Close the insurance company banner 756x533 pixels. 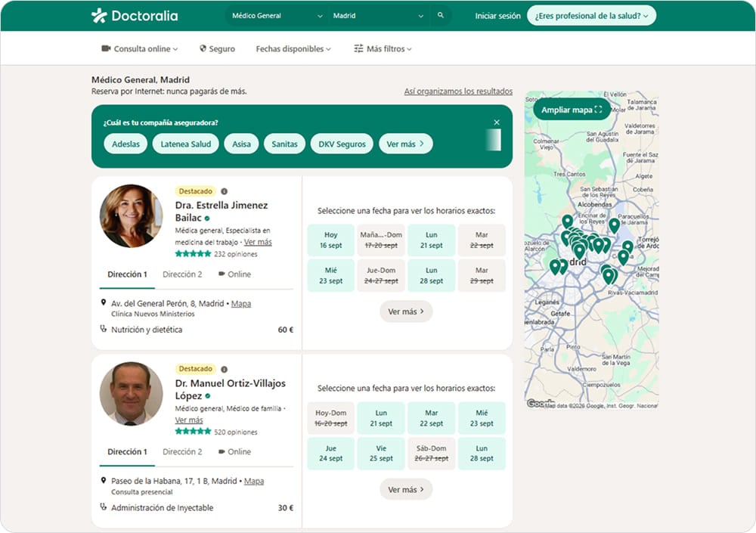497,122
